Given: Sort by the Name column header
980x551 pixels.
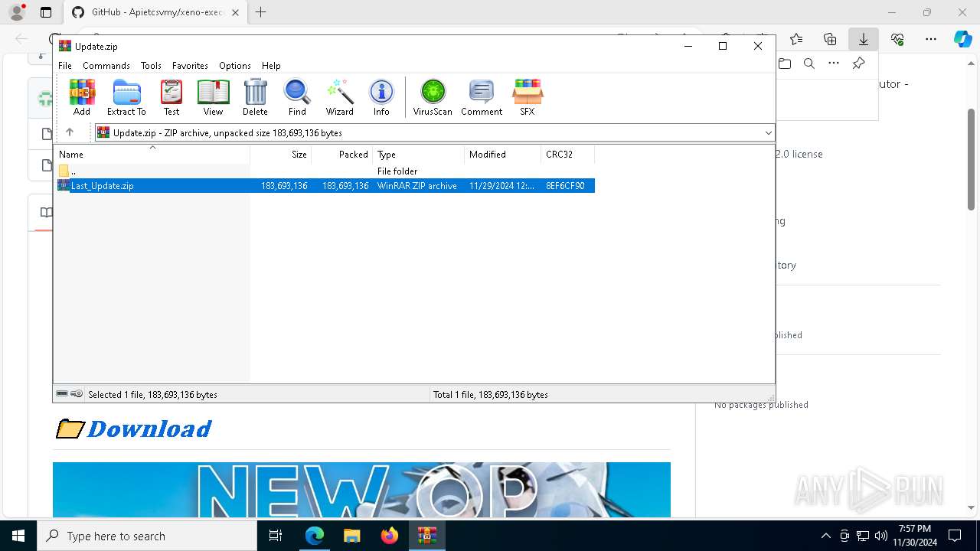Looking at the screenshot, I should [x=153, y=155].
